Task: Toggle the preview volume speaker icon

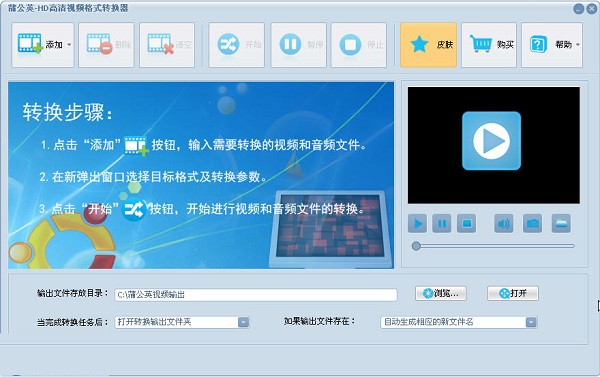Action: click(504, 223)
